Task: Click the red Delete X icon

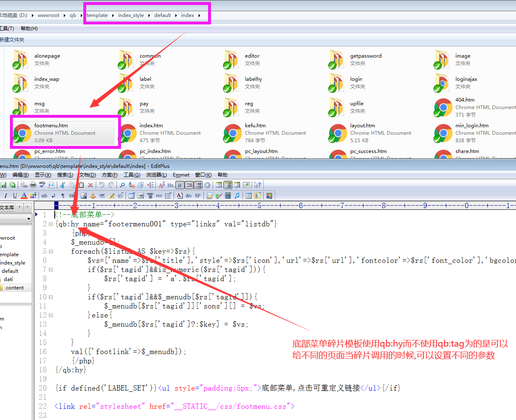Action: 90,185
